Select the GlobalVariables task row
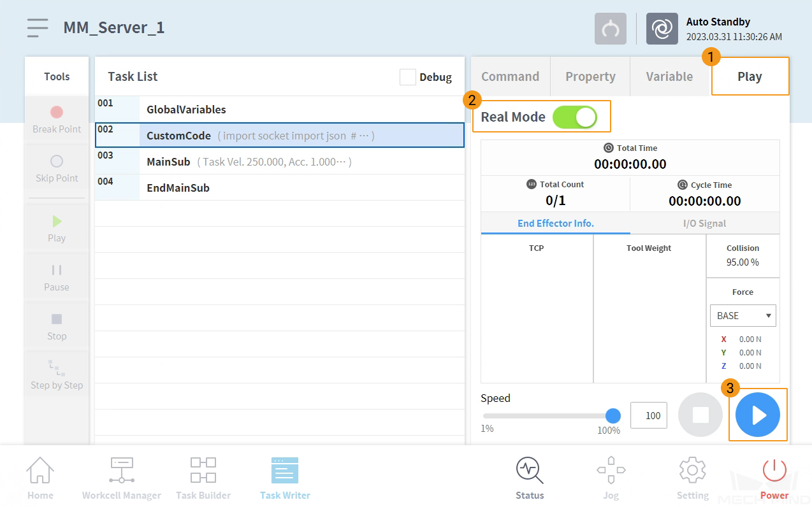The height and width of the screenshot is (507, 812). (280, 109)
